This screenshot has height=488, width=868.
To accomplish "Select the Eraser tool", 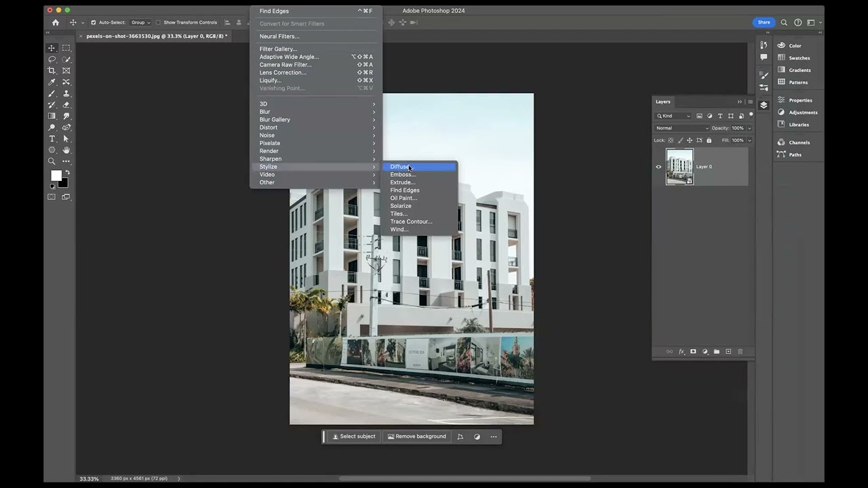I will [x=66, y=104].
